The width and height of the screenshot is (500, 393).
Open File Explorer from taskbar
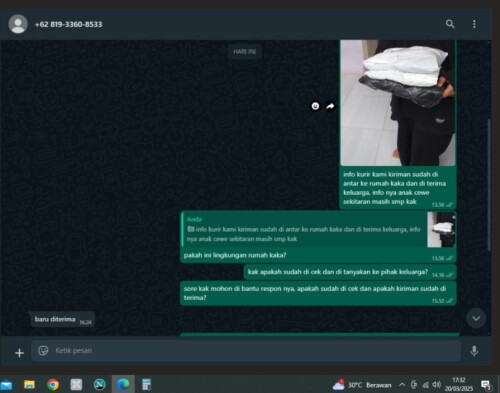click(x=29, y=384)
